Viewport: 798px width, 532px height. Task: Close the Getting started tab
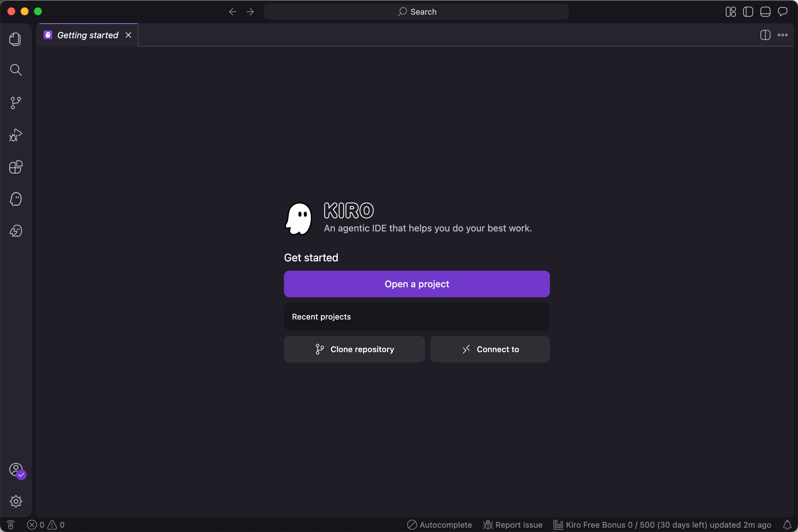tap(128, 35)
